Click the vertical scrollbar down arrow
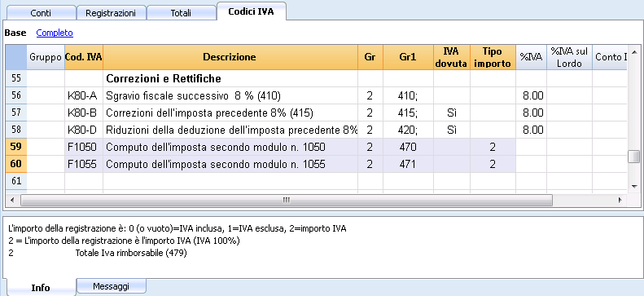The image size is (644, 296). click(x=635, y=186)
